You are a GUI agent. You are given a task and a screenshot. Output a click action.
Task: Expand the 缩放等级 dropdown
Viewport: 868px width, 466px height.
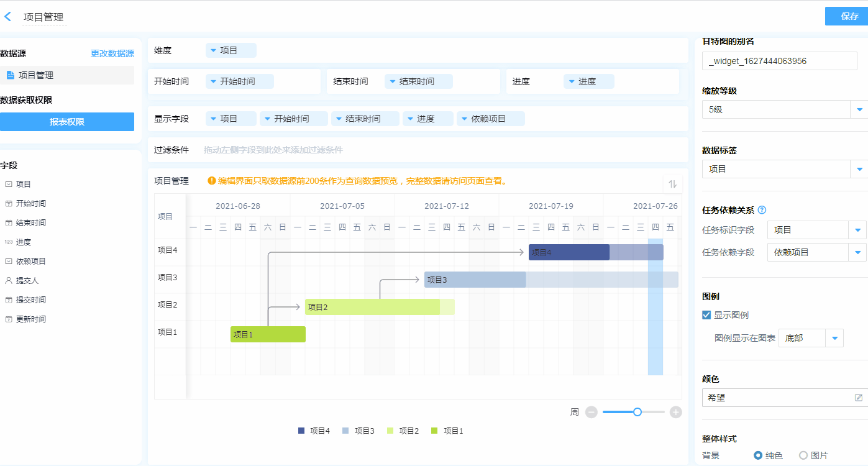pos(859,109)
